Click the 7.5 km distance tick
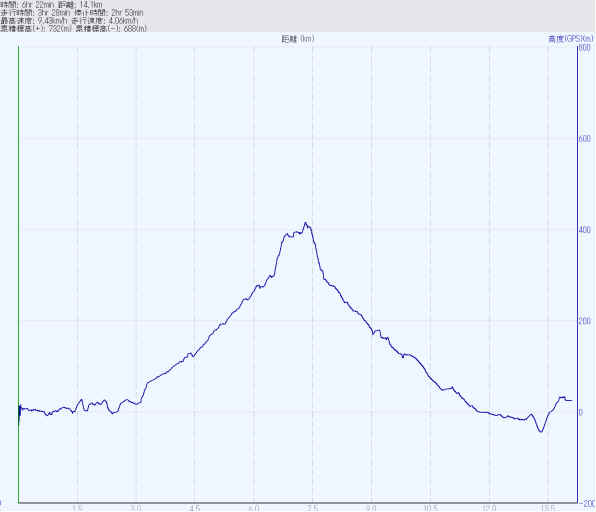The image size is (596, 512). [312, 508]
